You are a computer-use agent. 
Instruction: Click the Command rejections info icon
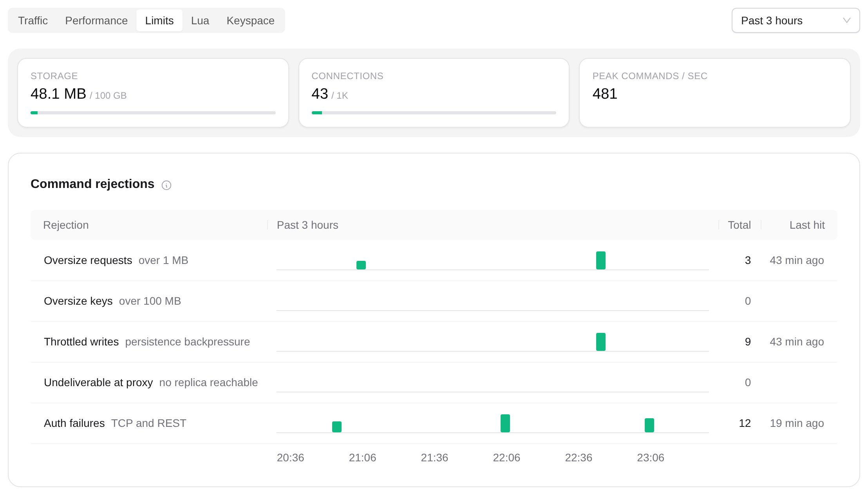coord(166,185)
